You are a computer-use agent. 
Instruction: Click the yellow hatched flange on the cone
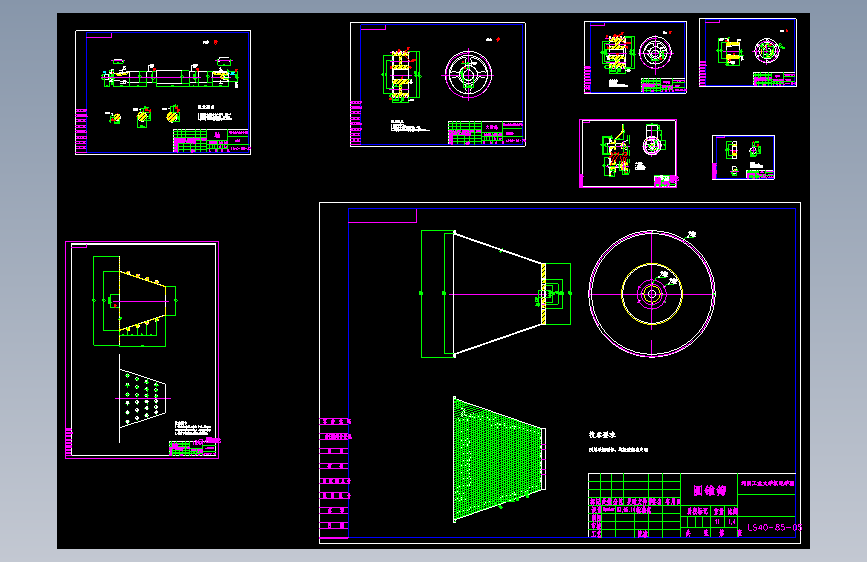(x=544, y=294)
